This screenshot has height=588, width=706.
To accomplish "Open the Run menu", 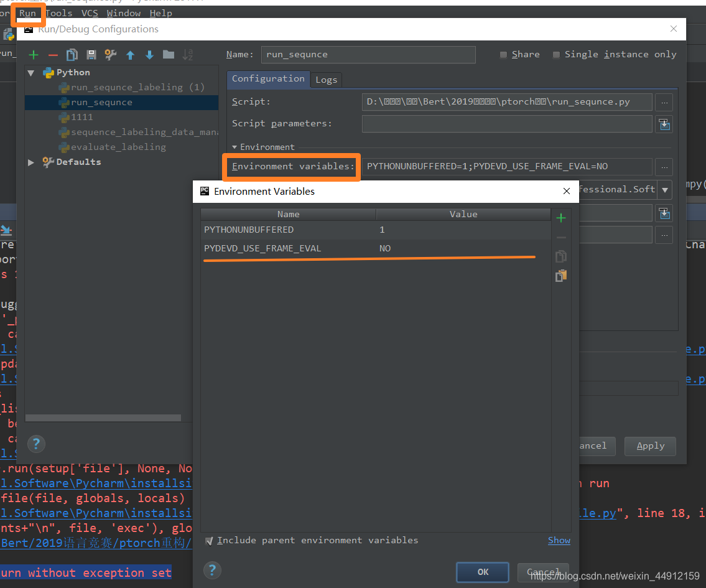I will tap(27, 13).
